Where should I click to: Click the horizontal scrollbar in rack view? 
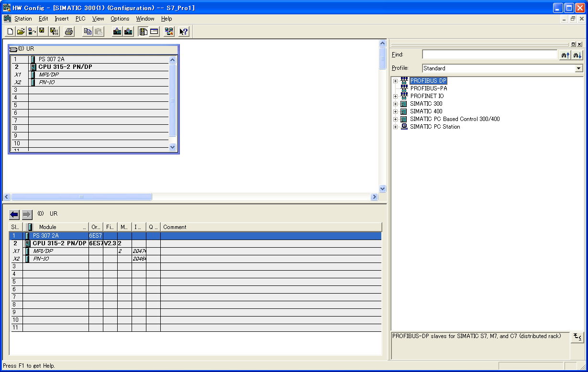(81, 197)
